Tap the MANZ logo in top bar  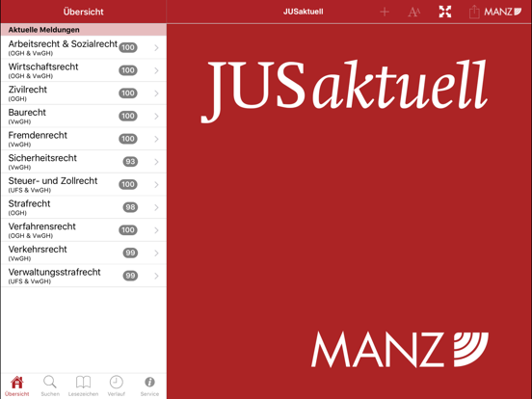coord(502,12)
